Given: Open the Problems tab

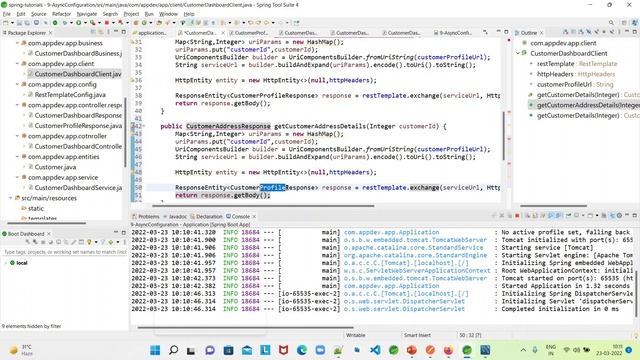Looking at the screenshot, I should pos(146,216).
